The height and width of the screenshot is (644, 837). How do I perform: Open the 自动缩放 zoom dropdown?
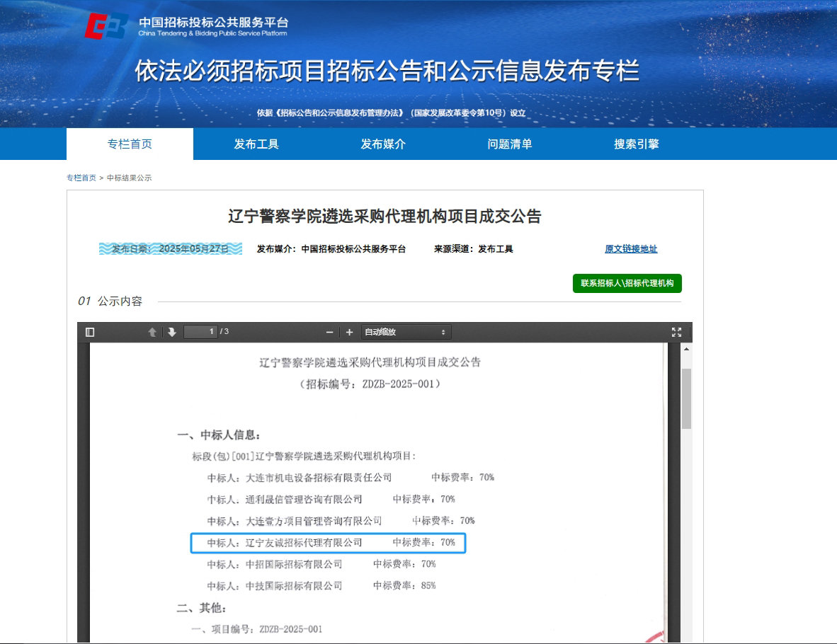point(406,332)
